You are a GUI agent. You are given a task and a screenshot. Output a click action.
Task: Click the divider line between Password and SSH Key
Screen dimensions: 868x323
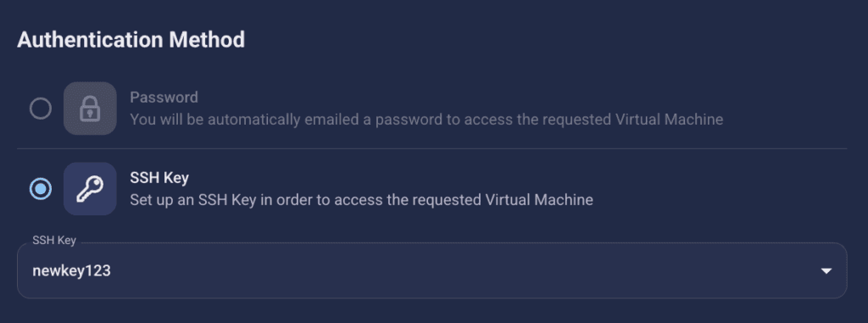[431, 148]
